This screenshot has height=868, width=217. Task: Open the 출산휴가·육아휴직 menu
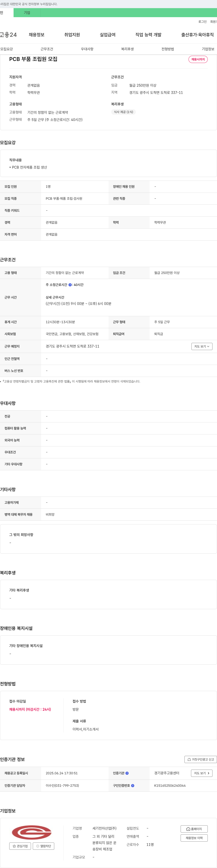click(x=197, y=35)
